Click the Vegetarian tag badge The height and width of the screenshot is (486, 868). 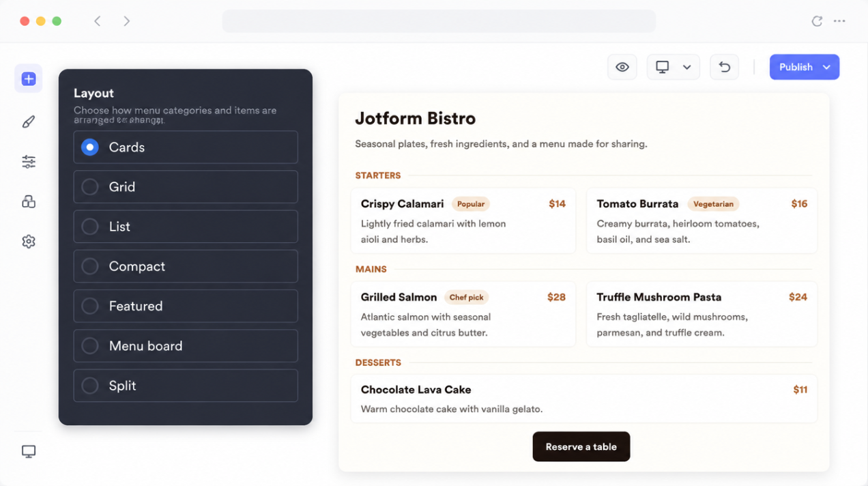coord(713,203)
